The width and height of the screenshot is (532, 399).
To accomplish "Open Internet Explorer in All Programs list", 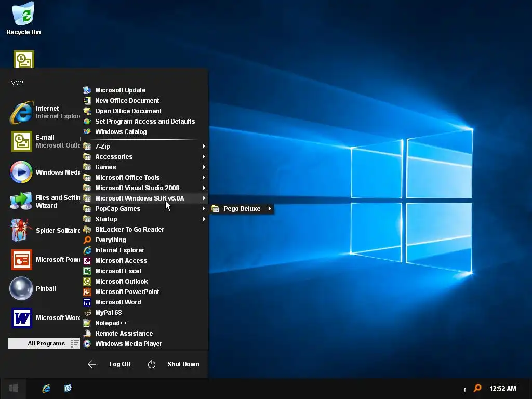I will coord(145,250).
